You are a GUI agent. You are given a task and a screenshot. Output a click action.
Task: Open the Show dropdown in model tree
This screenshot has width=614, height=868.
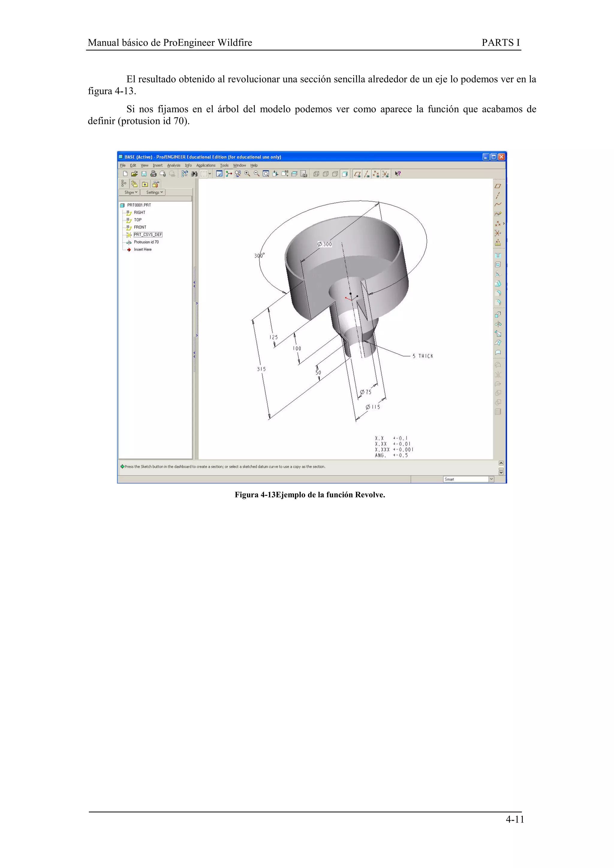click(131, 192)
